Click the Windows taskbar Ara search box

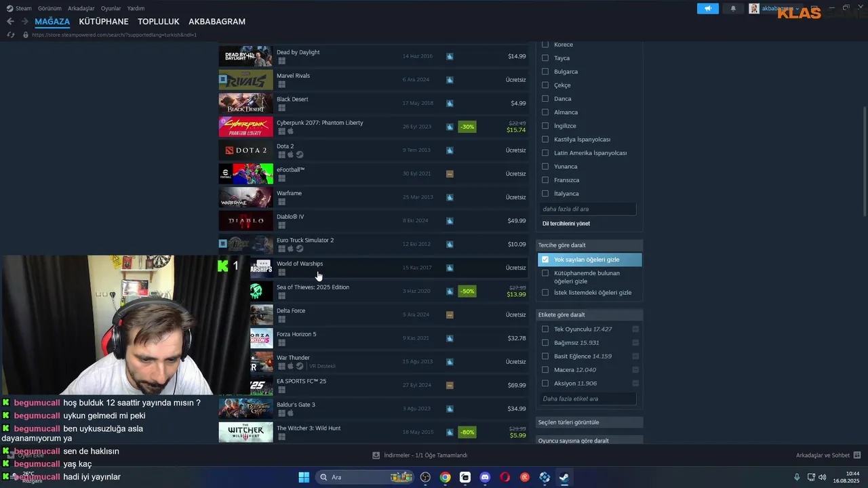[x=364, y=477]
